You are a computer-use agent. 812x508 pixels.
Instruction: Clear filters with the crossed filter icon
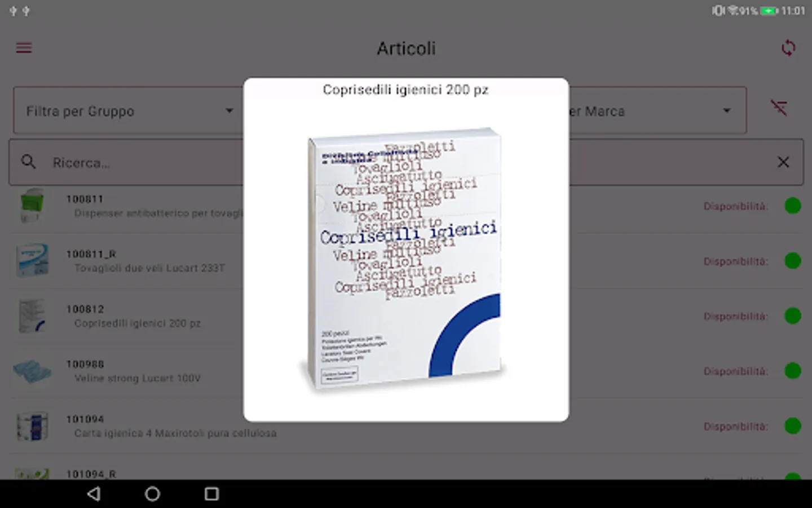[779, 108]
